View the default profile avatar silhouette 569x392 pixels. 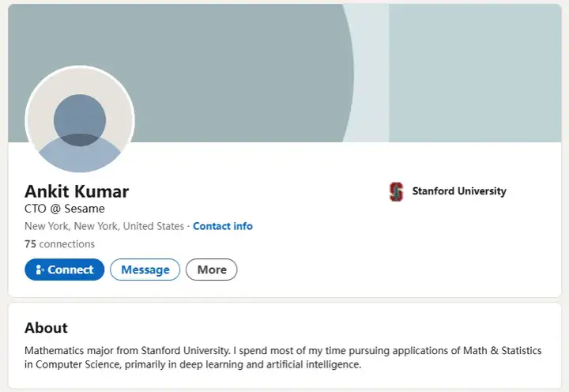click(80, 120)
